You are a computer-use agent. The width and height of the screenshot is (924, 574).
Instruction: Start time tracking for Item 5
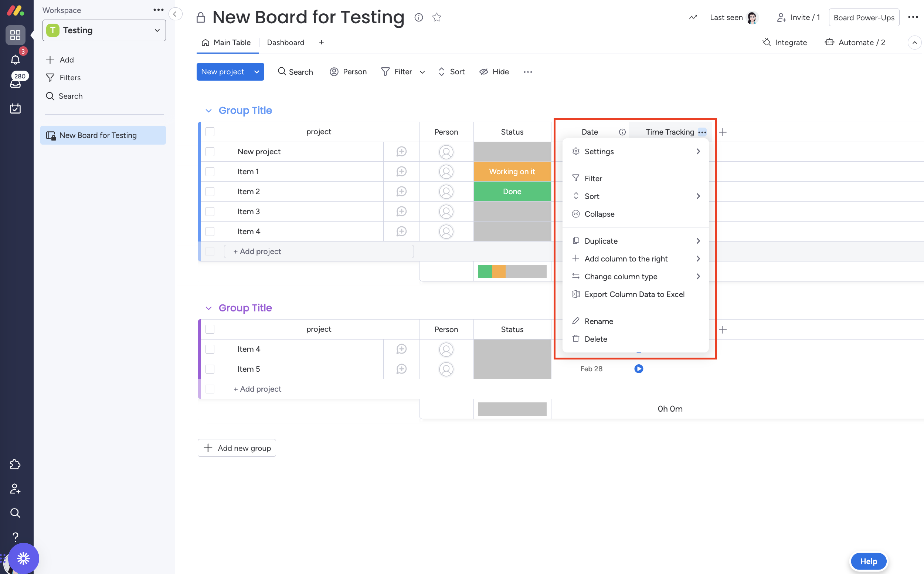coord(639,369)
